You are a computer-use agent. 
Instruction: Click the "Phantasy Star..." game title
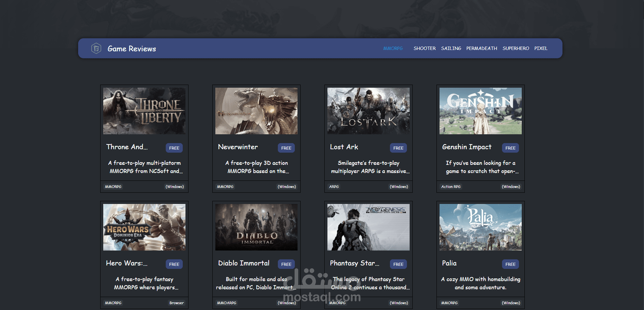coord(355,263)
